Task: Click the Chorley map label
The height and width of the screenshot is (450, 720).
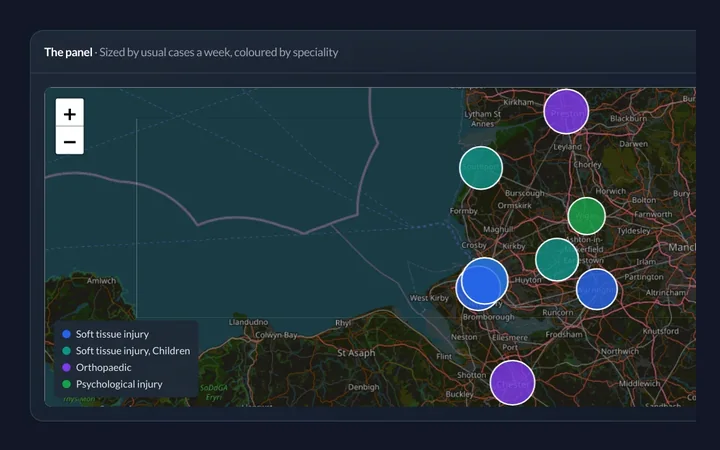Action: coord(587,164)
